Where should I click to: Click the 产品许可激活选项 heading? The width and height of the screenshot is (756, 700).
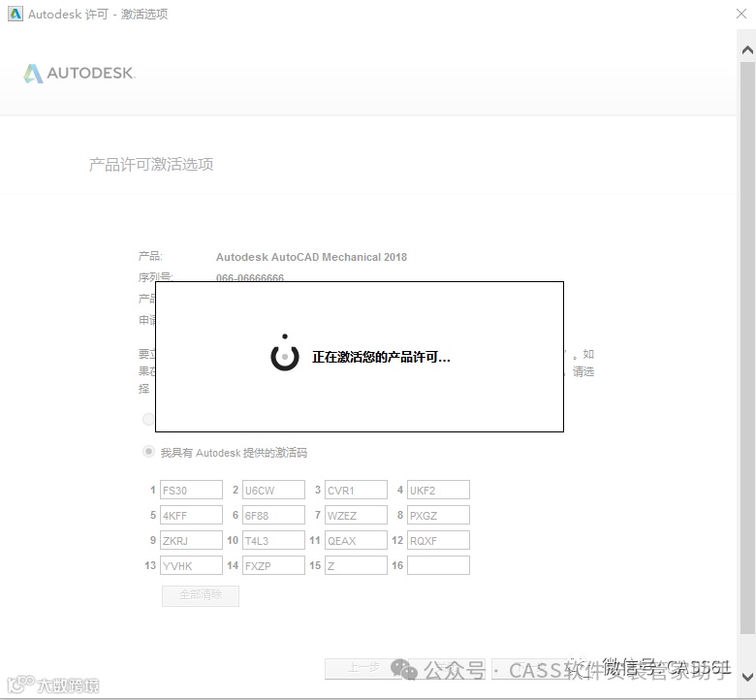[151, 165]
